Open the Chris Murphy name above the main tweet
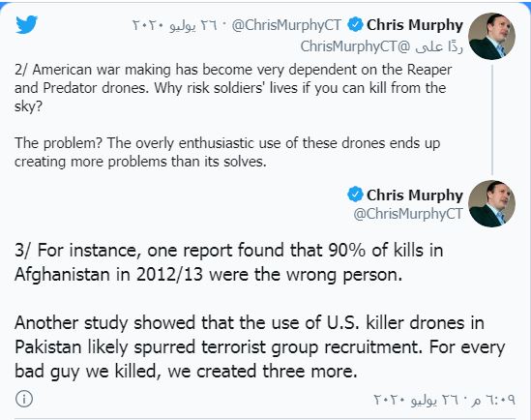Screen dimensions: 531x420 click(415, 195)
